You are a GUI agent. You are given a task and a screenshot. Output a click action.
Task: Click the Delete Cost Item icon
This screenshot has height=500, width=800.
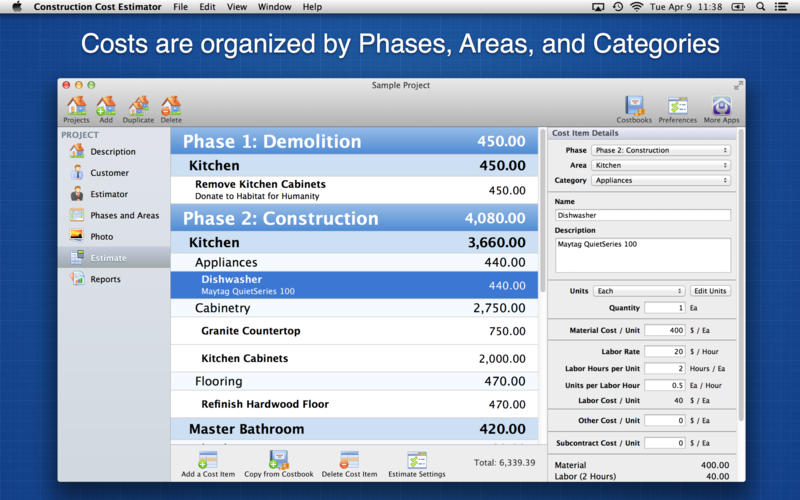tap(349, 460)
